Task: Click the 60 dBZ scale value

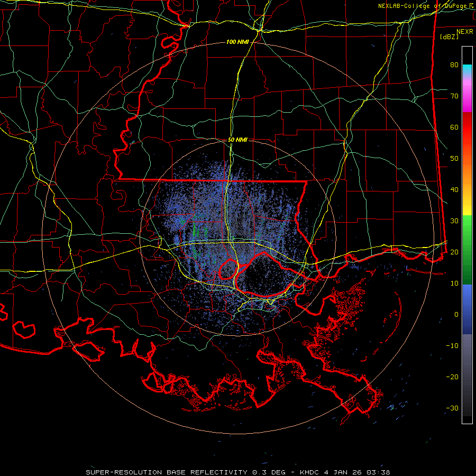Action: pyautogui.click(x=454, y=127)
